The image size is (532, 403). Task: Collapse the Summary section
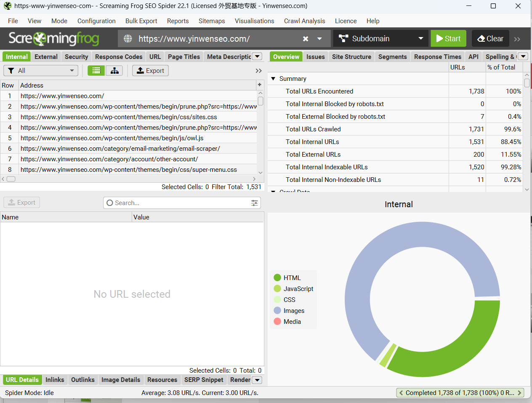pos(273,79)
